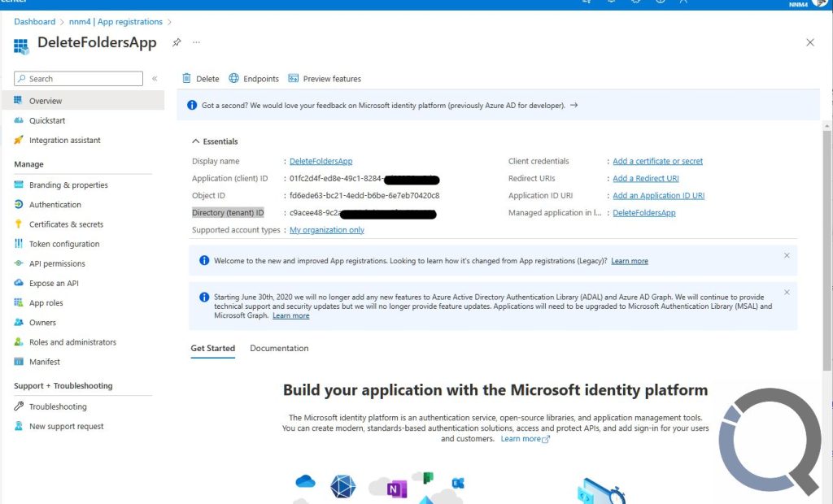Viewport: 833px width, 504px height.
Task: Click My organization only link
Action: pyautogui.click(x=327, y=230)
